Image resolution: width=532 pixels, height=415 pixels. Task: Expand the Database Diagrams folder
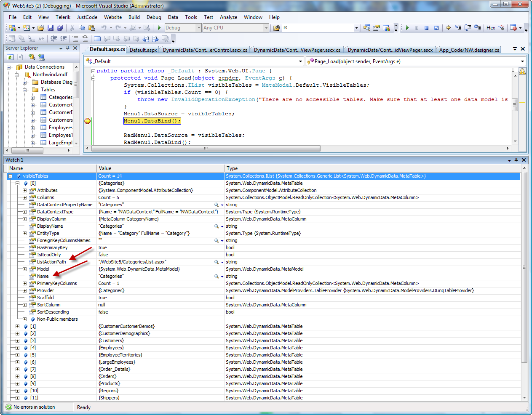25,82
